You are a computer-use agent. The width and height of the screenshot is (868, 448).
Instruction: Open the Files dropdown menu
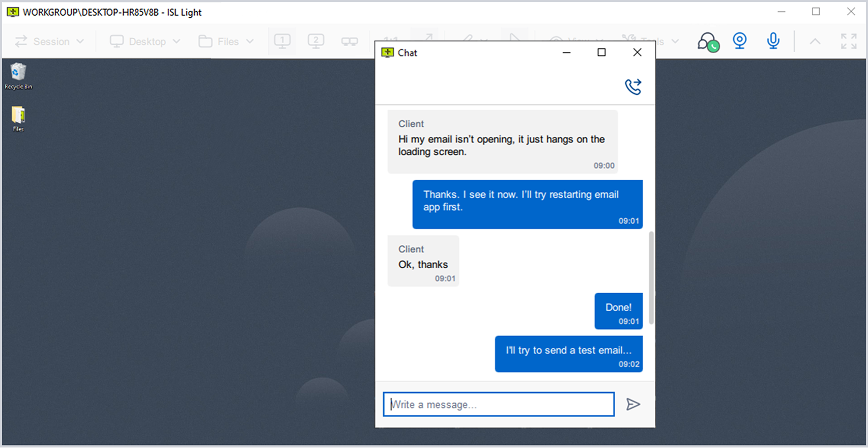226,42
